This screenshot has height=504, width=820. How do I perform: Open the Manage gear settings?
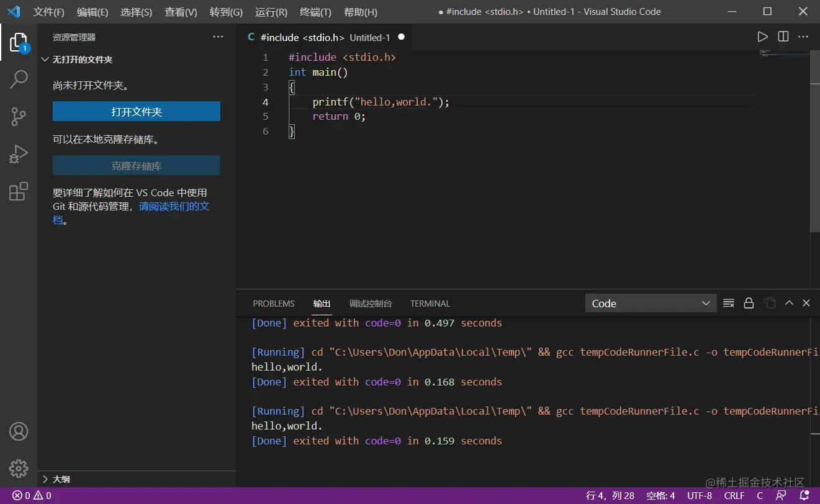tap(19, 469)
